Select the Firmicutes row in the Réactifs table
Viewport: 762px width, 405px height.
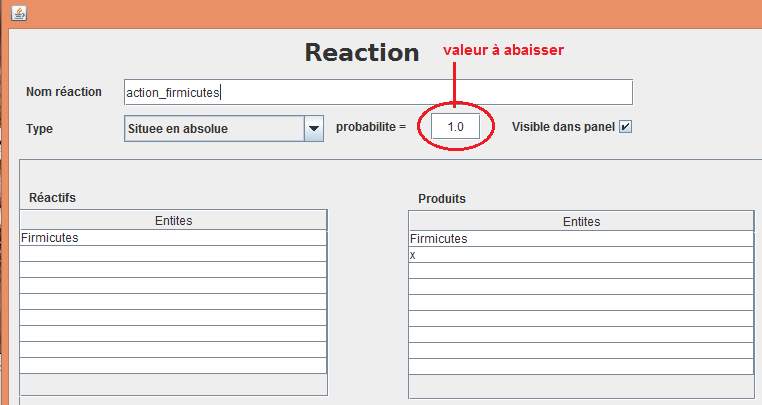[174, 238]
